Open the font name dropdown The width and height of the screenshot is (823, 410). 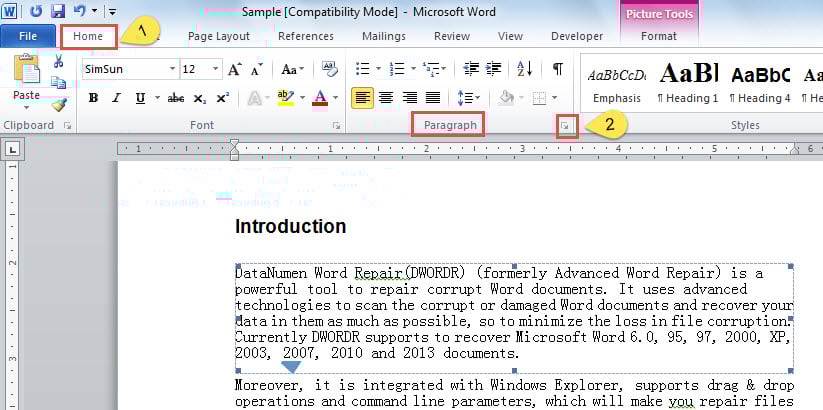(x=172, y=70)
